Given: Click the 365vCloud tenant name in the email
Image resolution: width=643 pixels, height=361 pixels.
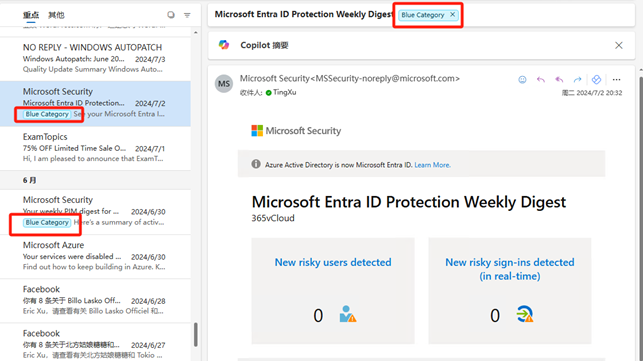Looking at the screenshot, I should pos(273,218).
